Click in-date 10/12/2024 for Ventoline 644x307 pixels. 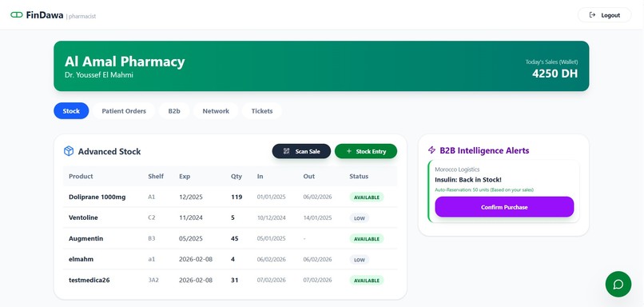pos(271,217)
